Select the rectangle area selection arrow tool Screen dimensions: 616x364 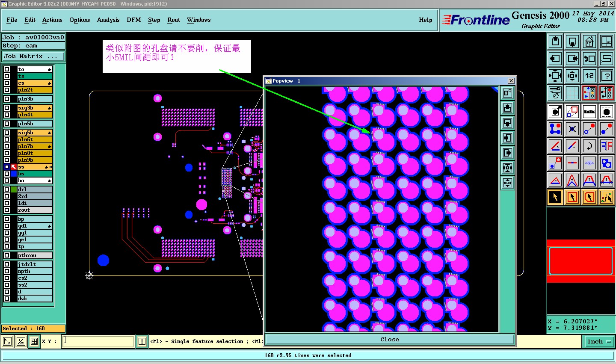coord(572,197)
